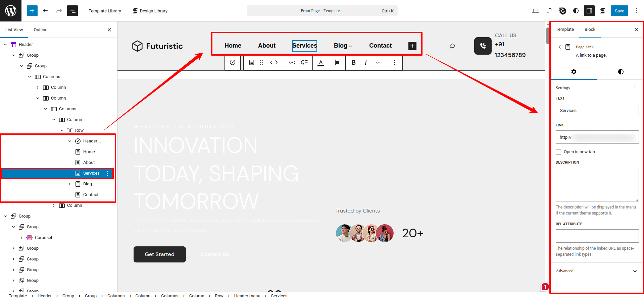644x300 pixels.
Task: Click the Description text area
Action: [x=597, y=184]
